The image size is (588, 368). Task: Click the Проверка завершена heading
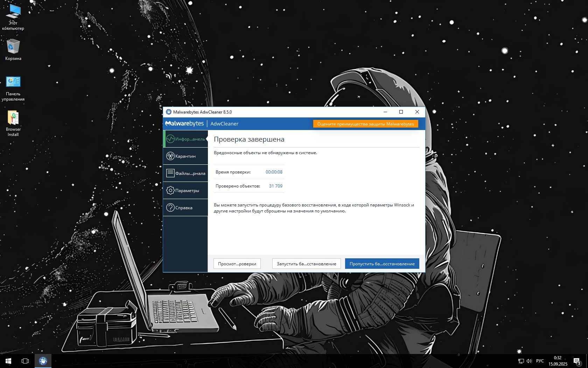click(x=249, y=139)
